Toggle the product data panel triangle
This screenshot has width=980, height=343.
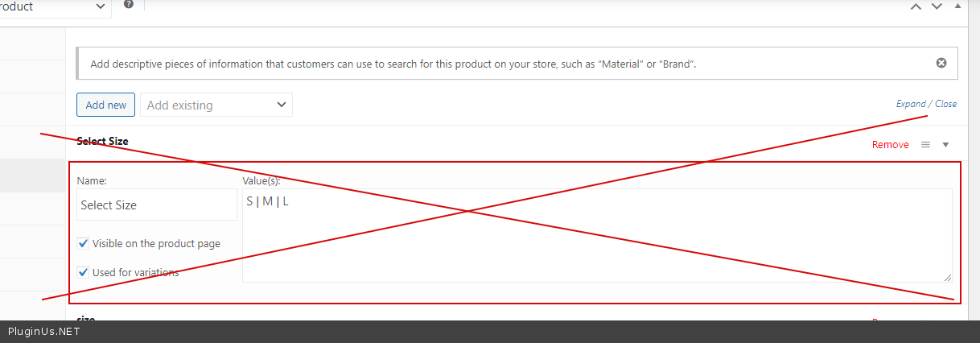pyautogui.click(x=957, y=6)
